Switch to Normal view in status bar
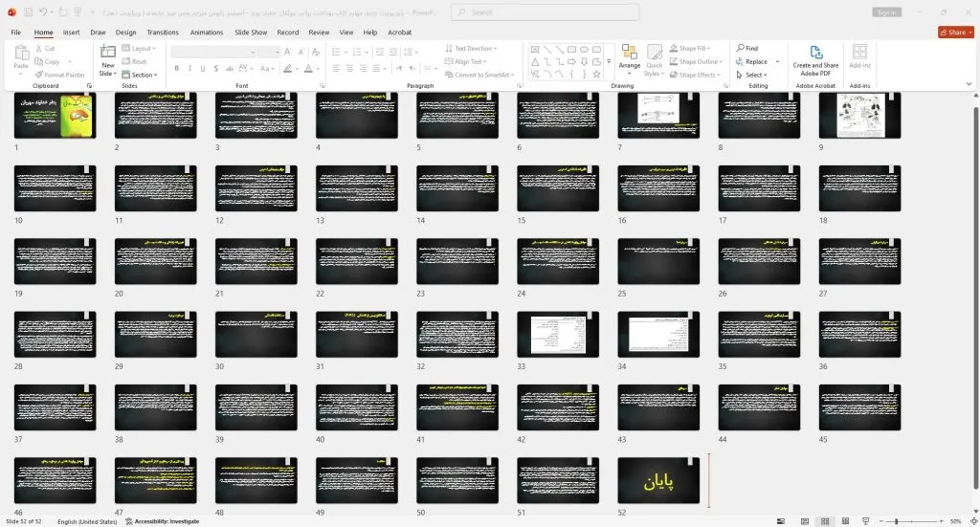The width and height of the screenshot is (980, 527). point(805,520)
